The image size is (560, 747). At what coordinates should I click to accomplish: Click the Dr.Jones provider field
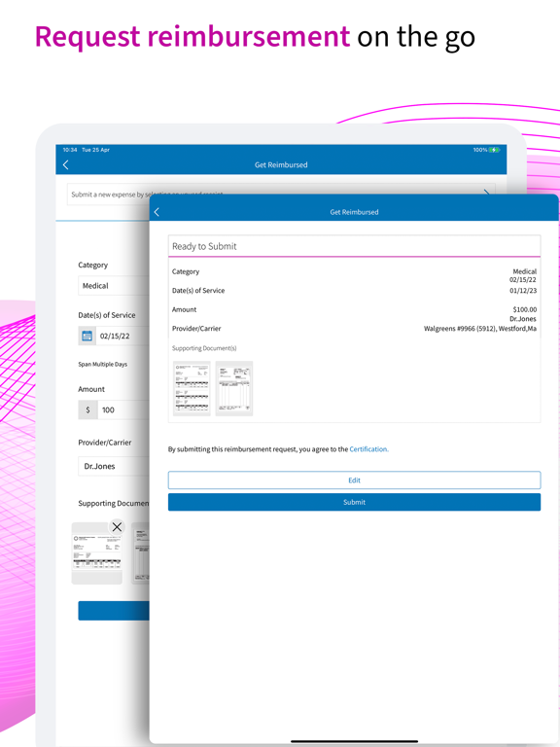(x=114, y=466)
